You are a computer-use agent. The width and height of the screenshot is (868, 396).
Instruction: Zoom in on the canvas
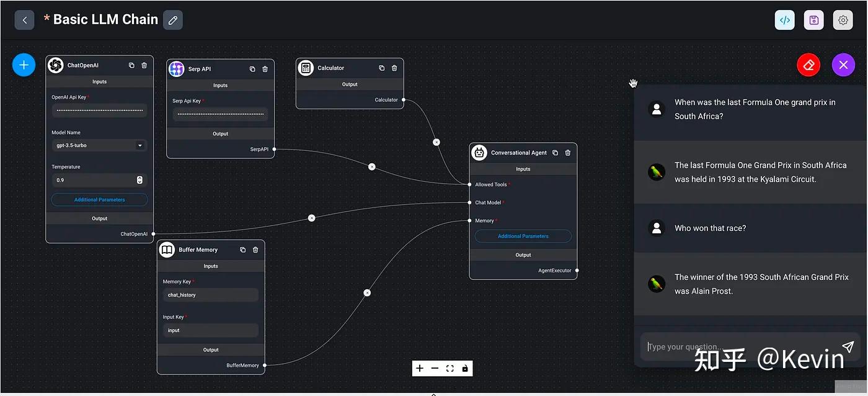419,368
